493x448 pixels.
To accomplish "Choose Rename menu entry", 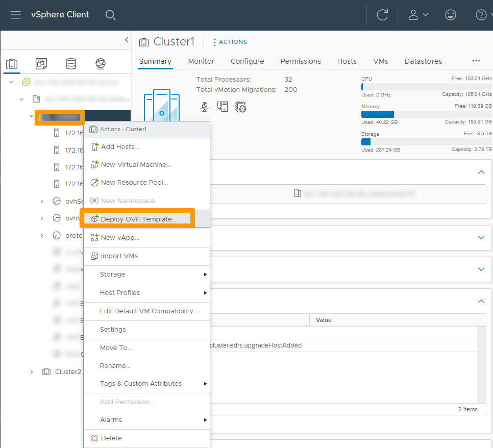I will click(x=147, y=366).
